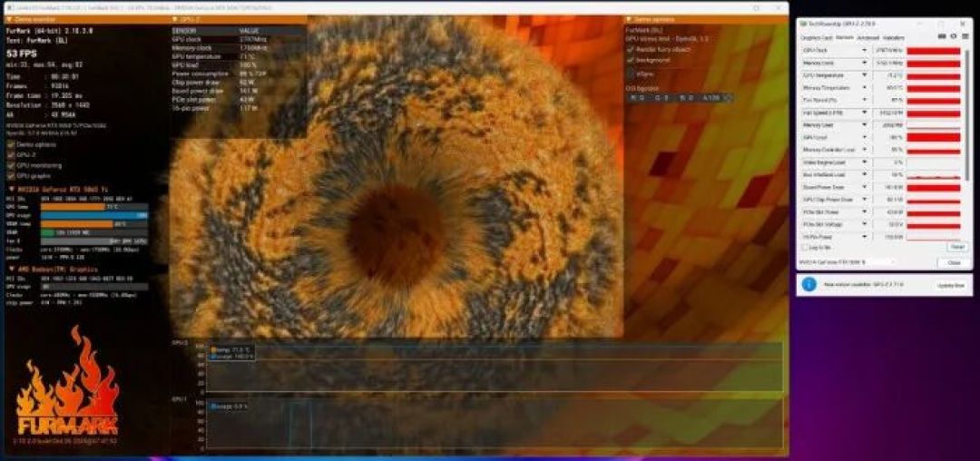Screen dimensions: 980x461
Task: Collapse NVIDIA GeForce RTX 5060 Ti section
Action: coord(11,188)
